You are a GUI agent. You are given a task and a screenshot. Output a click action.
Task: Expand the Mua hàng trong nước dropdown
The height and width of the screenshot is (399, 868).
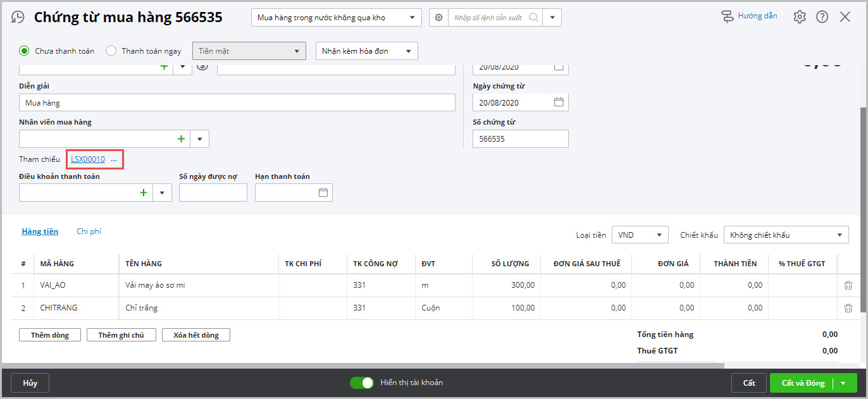click(412, 18)
